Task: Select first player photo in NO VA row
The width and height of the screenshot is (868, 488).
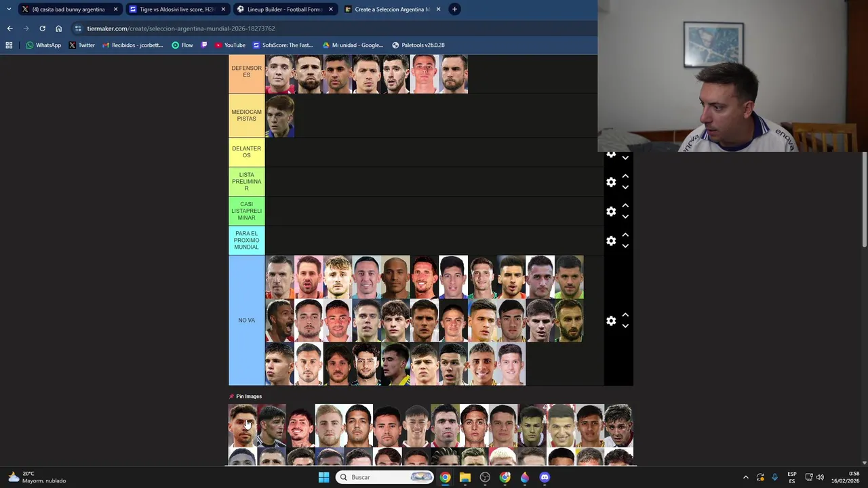Action: pos(279,277)
